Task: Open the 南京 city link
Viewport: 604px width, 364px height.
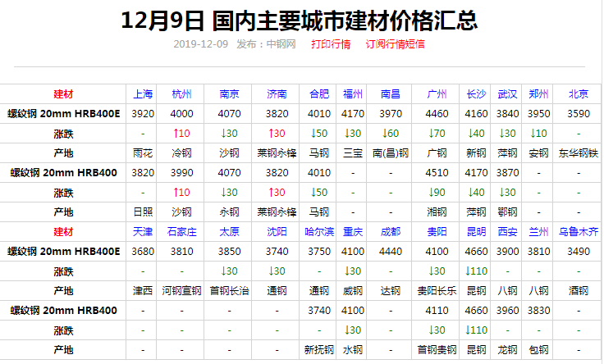Action: (229, 94)
